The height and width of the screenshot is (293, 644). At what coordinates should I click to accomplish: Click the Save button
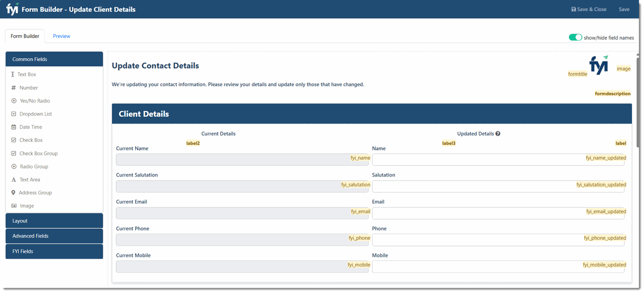(x=624, y=9)
